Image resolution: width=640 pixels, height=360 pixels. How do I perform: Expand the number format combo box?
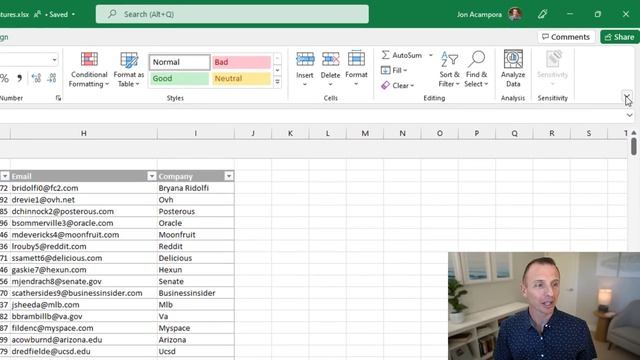coord(54,60)
